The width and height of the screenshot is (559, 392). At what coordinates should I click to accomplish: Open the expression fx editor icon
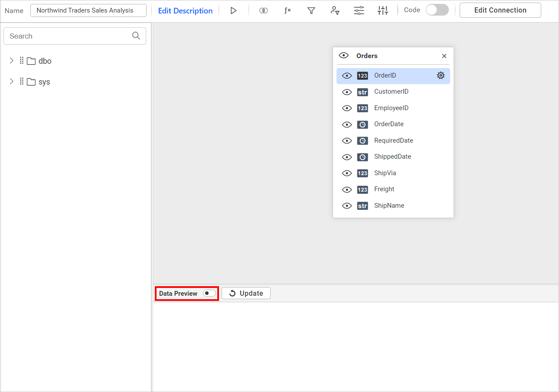pyautogui.click(x=288, y=10)
